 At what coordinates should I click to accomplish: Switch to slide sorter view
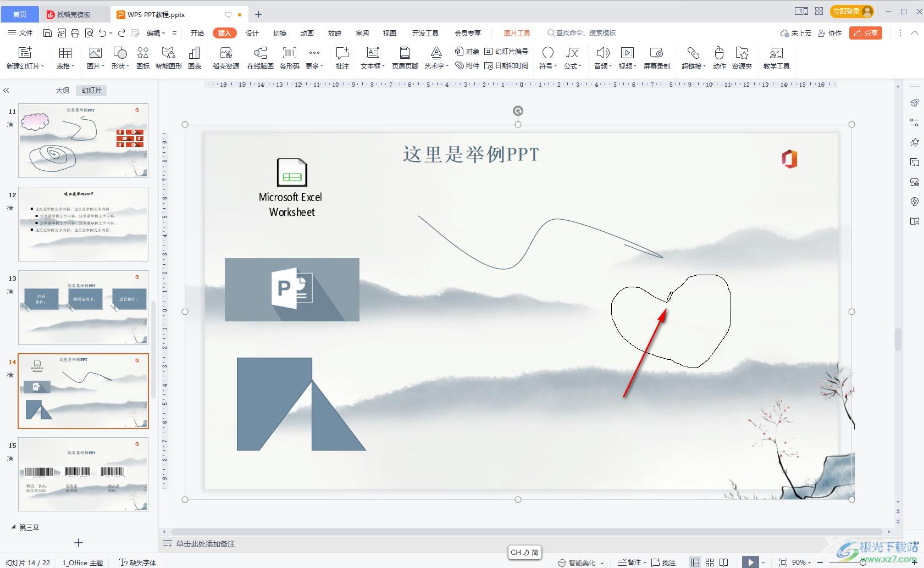710,563
